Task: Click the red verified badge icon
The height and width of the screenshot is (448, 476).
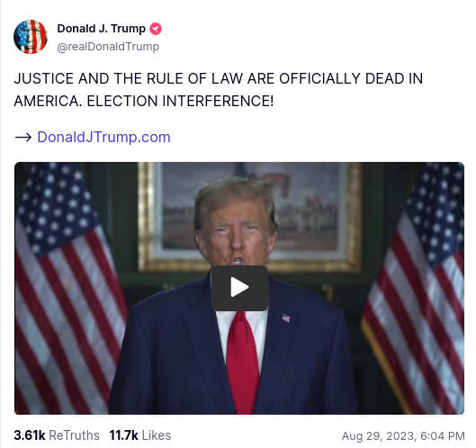Action: tap(156, 29)
